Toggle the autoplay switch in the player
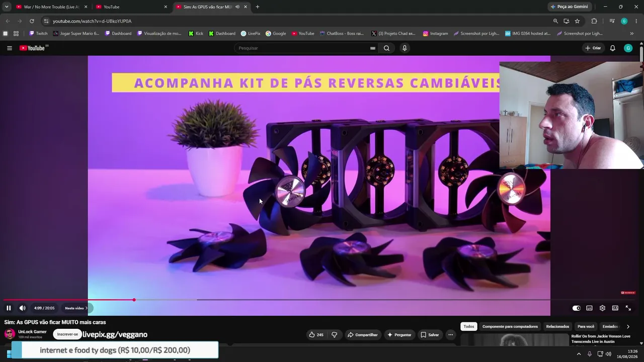This screenshot has height=362, width=644. pyautogui.click(x=576, y=308)
